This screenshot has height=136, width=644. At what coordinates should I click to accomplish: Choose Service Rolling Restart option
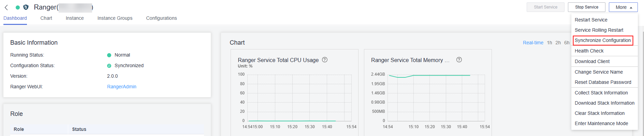coord(599,30)
